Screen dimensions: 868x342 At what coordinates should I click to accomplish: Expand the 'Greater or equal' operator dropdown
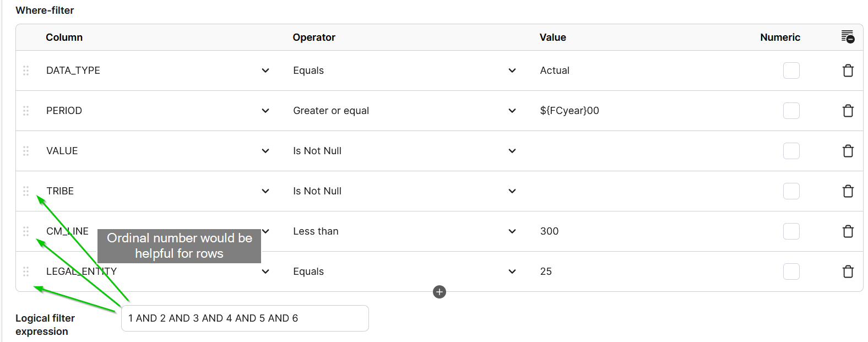(405, 111)
